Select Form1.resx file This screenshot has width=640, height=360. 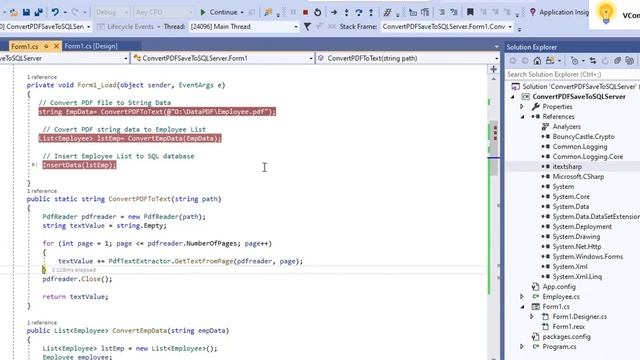tap(569, 327)
